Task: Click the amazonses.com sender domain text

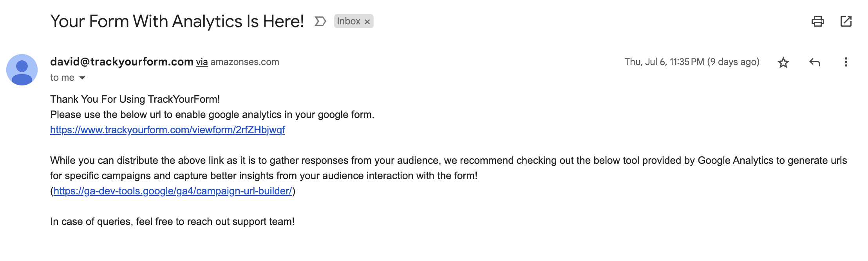Action: pyautogui.click(x=245, y=62)
